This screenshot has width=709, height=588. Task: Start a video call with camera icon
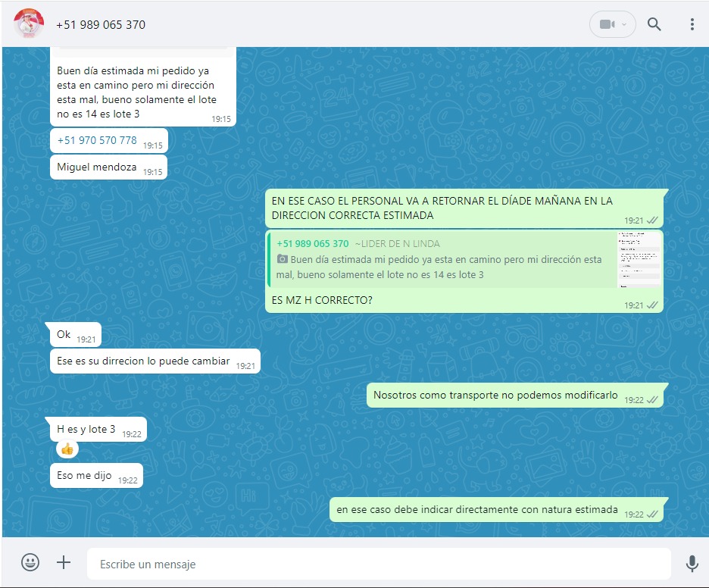[x=606, y=24]
